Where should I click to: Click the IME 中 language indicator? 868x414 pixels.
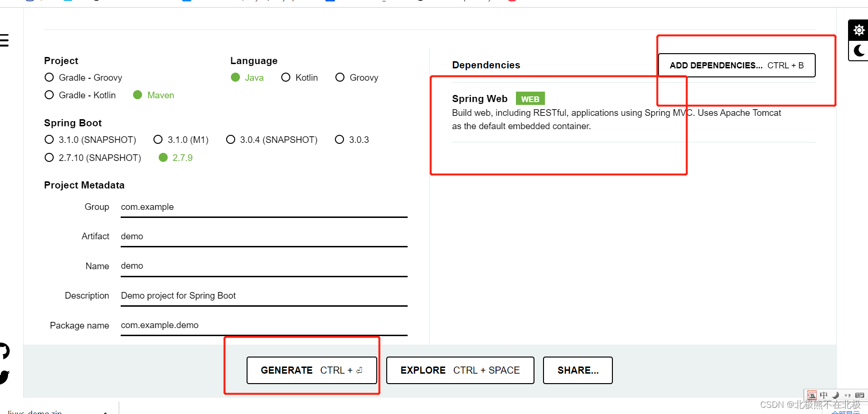pos(824,395)
